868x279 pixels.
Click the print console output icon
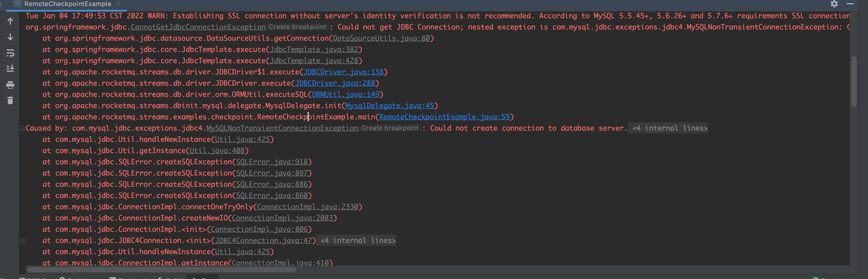pos(10,85)
